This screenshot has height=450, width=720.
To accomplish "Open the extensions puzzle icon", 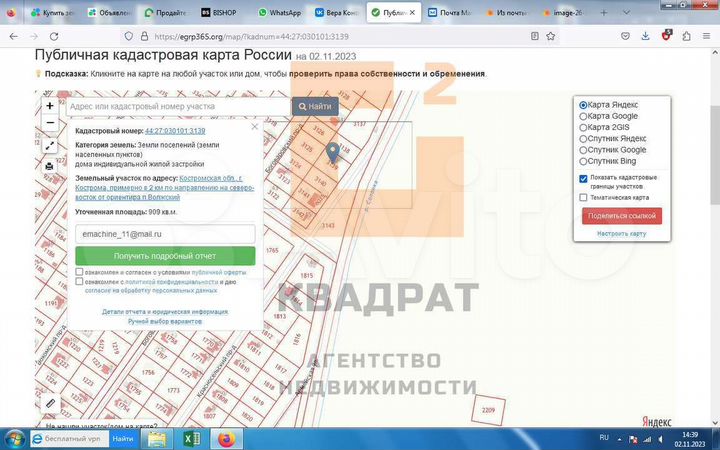I will point(686,36).
